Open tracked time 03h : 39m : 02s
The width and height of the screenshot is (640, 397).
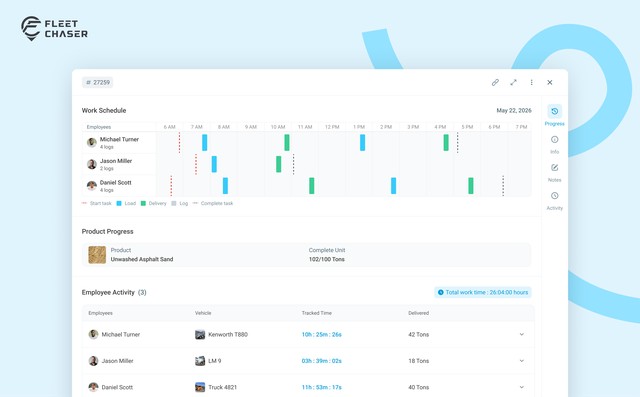322,361
